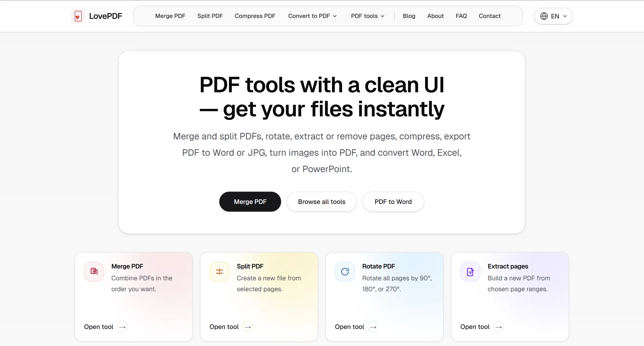The image size is (644, 346).
Task: Click the Rotate PDF card icon
Action: 345,271
